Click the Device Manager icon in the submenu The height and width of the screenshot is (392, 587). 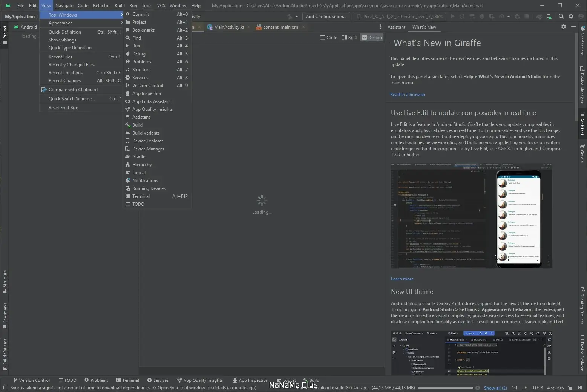pyautogui.click(x=128, y=149)
